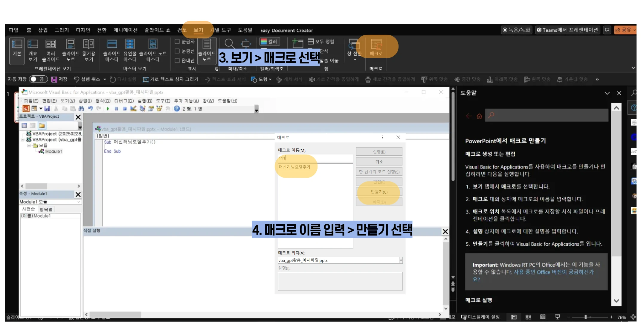
Task: Click 실행(R) button in macro dialog
Action: [379, 152]
